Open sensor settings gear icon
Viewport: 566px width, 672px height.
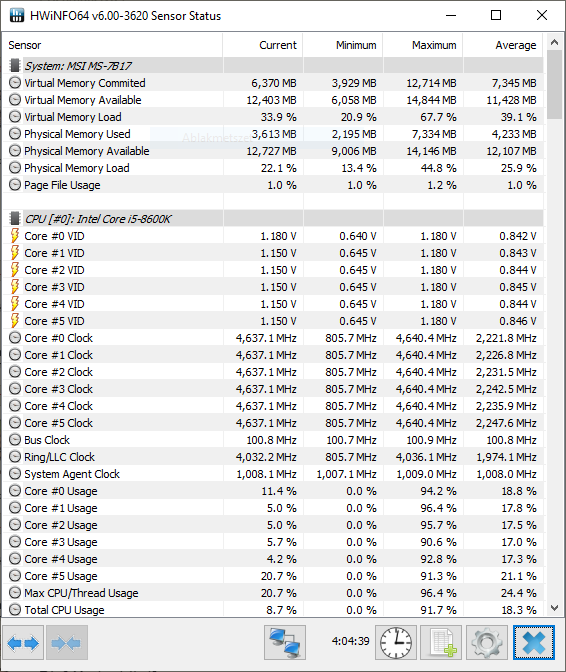[x=487, y=642]
